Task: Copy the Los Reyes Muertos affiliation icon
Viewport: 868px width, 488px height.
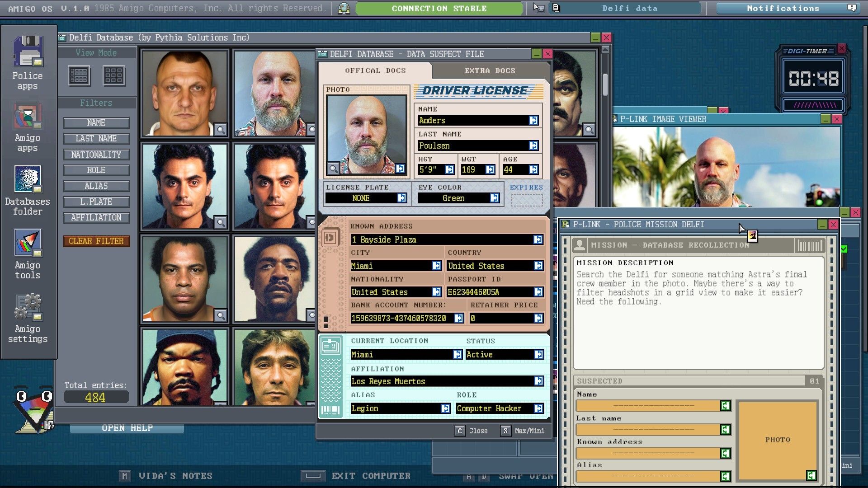Action: [x=538, y=381]
